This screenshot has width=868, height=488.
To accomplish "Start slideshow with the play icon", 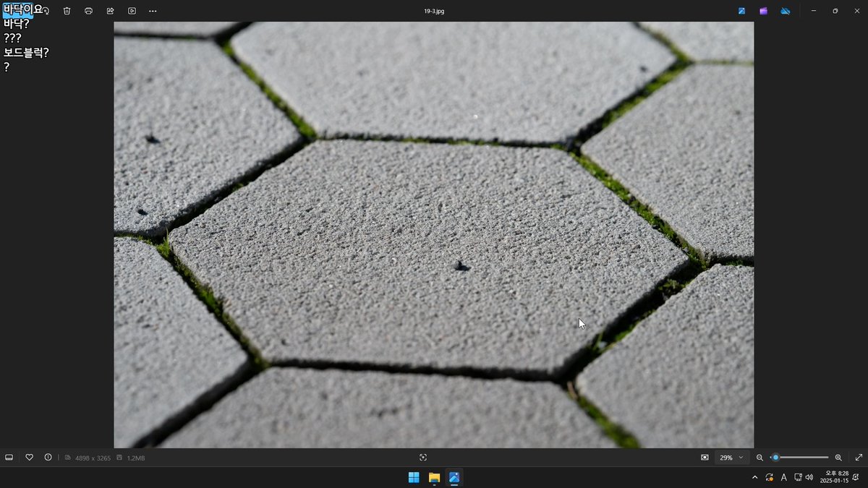I will [132, 11].
